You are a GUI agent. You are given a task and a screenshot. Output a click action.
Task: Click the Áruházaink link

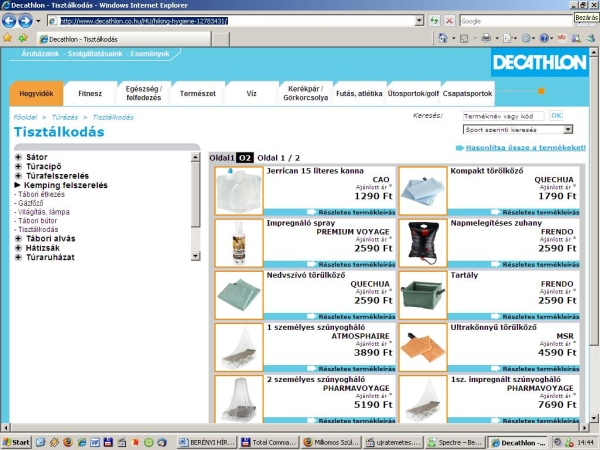click(x=40, y=54)
